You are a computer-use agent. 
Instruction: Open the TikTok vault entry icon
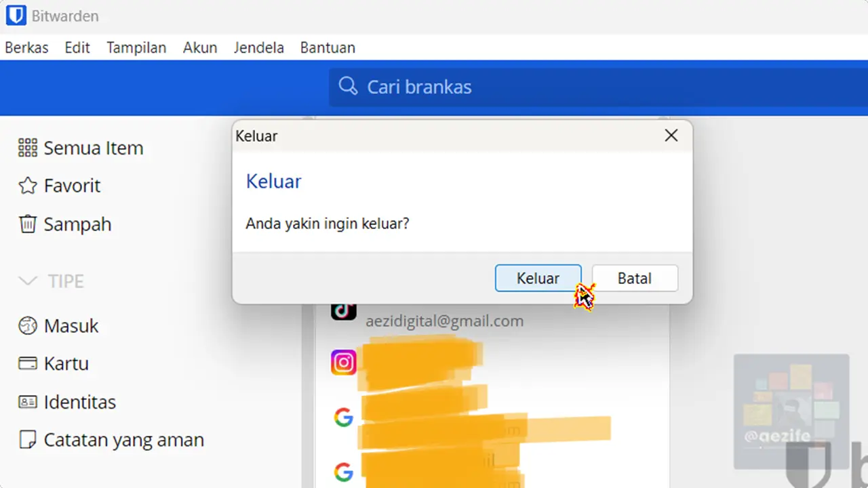344,312
